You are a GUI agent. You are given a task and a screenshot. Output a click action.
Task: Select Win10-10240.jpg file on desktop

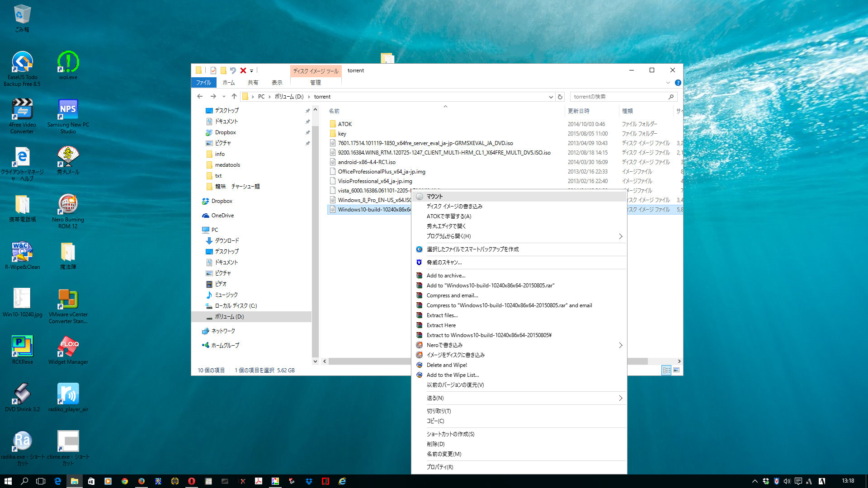[22, 303]
